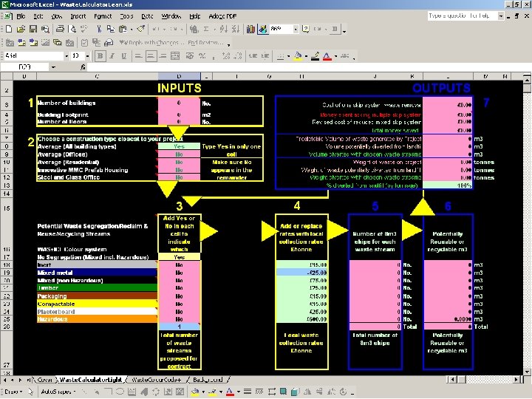Click the Open file folder icon
Image resolution: width=532 pixels, height=399 pixels.
[21, 29]
